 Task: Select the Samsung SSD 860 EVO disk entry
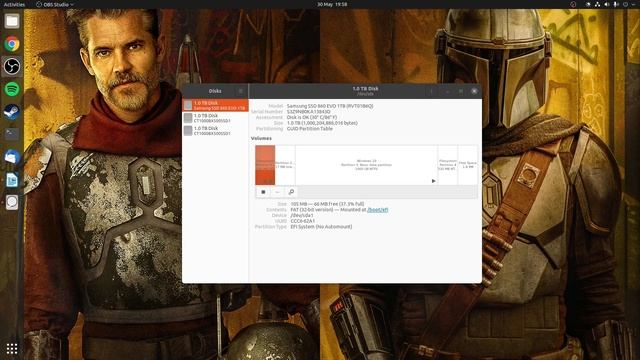215,105
